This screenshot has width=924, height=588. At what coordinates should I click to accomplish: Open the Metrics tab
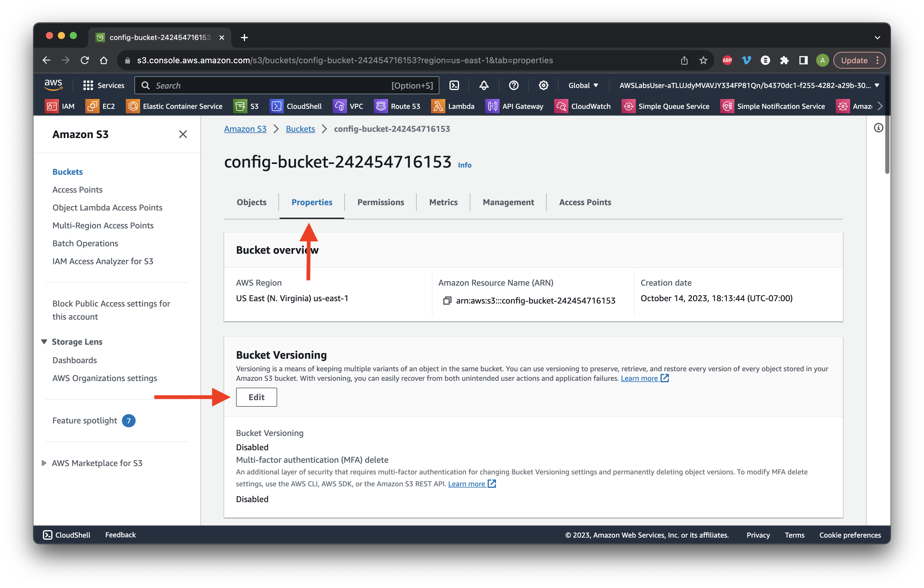pos(443,202)
